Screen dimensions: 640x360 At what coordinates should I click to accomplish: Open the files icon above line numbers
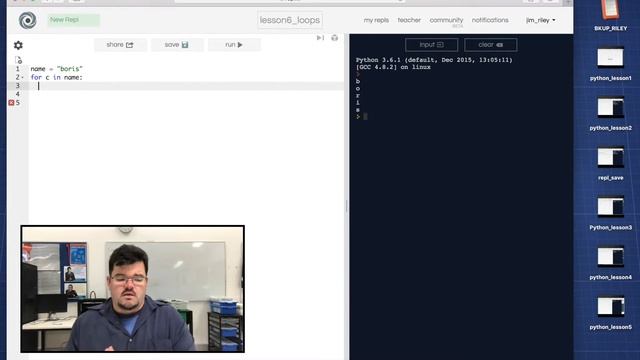coord(18,60)
